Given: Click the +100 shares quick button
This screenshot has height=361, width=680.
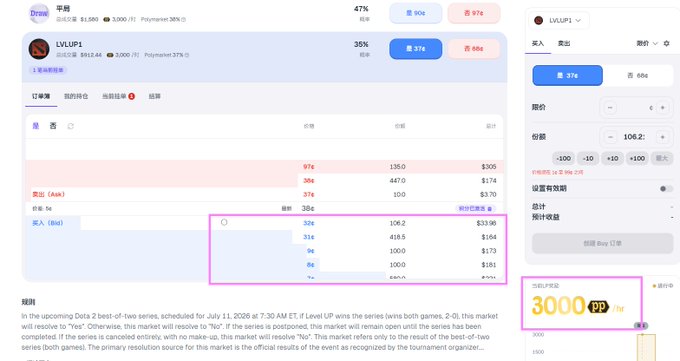Looking at the screenshot, I should 637,158.
